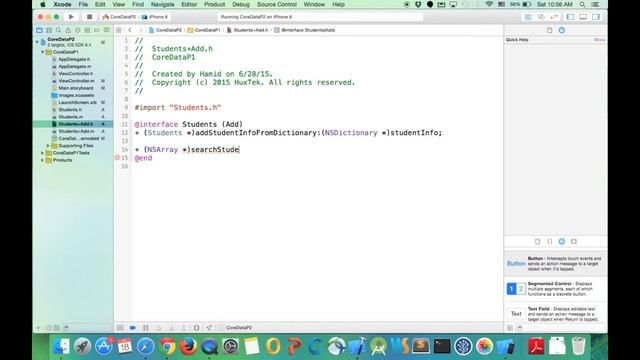Viewport: 640px width, 360px height.
Task: Show the File Template library
Action: click(538, 242)
